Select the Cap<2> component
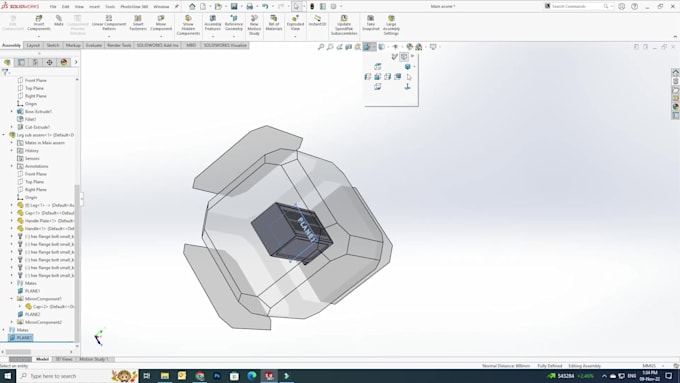680x383 pixels. [49, 307]
